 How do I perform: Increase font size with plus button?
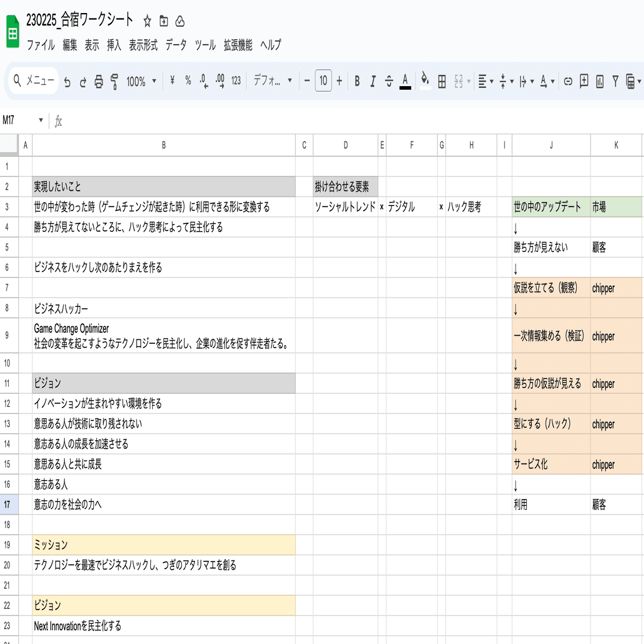[x=339, y=81]
